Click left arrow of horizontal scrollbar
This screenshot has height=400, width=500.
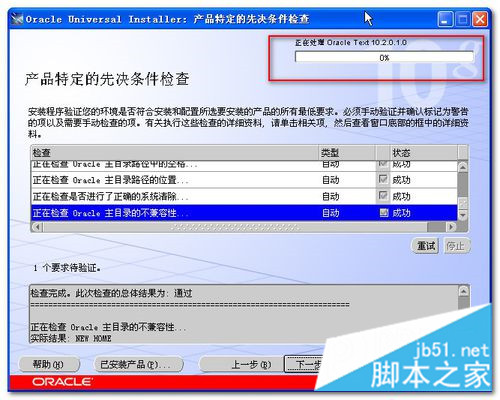coord(37,227)
